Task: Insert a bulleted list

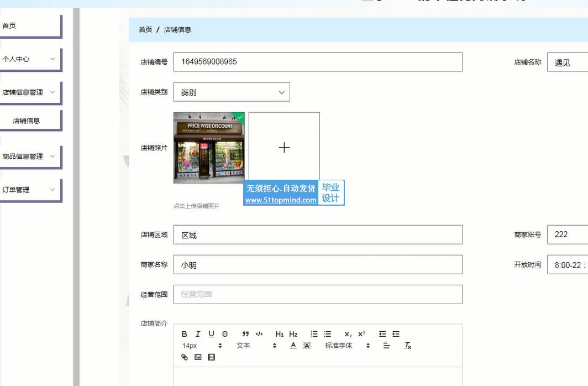Action: pos(327,334)
